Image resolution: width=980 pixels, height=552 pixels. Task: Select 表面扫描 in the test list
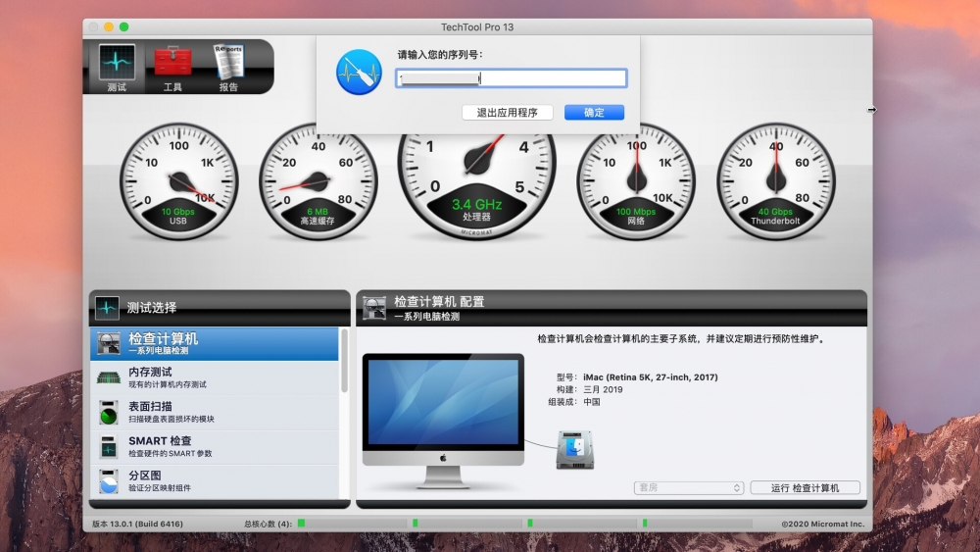pos(215,412)
